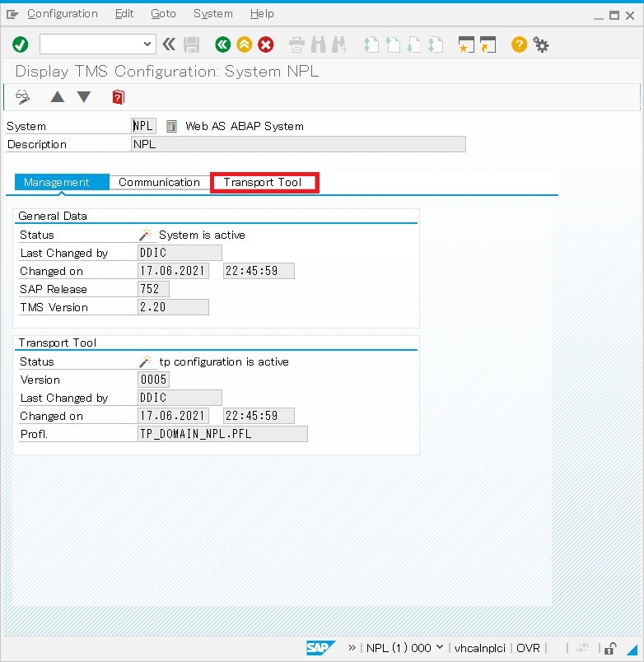Screen dimensions: 644x662
Task: Open Customize Local Layout gear icon
Action: pyautogui.click(x=540, y=44)
